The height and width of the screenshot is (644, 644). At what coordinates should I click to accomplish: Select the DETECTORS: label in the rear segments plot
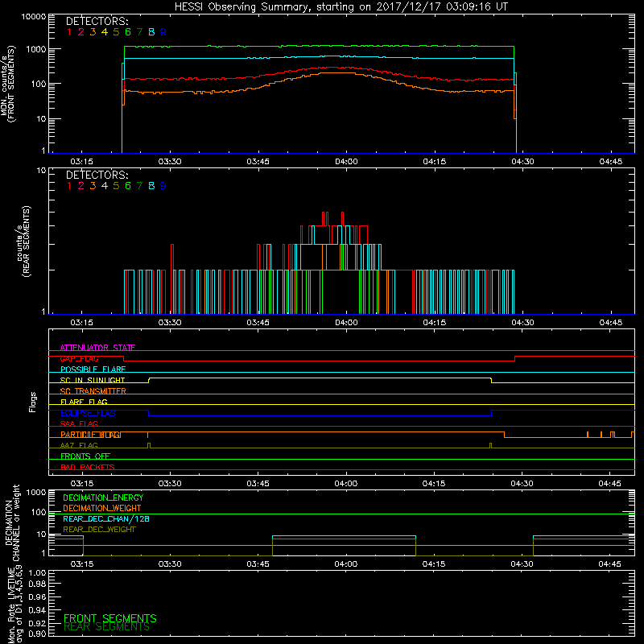(97, 175)
